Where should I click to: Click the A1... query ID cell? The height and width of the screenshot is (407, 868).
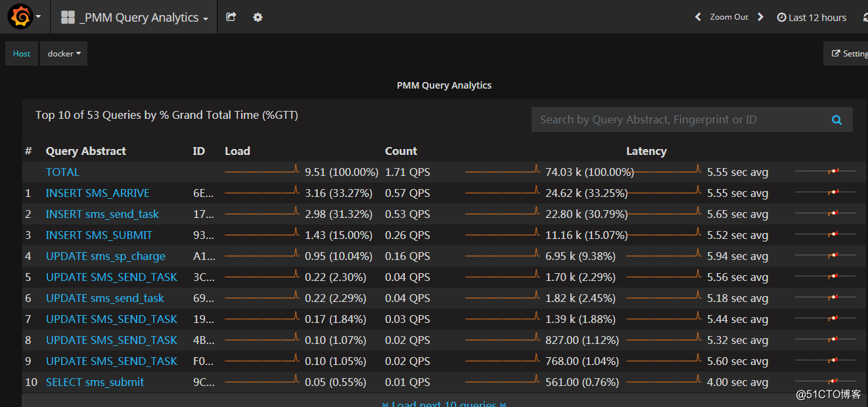click(204, 256)
